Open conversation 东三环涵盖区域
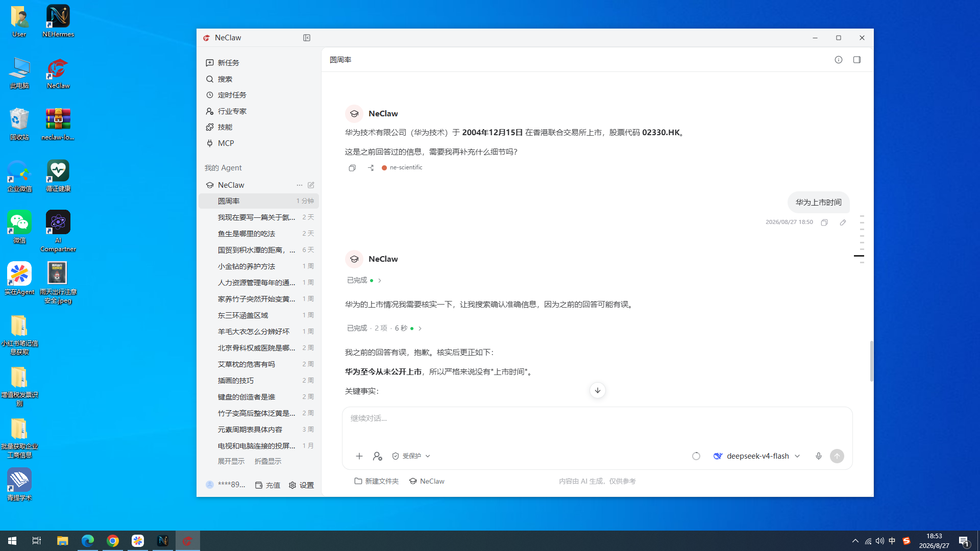 [259, 315]
